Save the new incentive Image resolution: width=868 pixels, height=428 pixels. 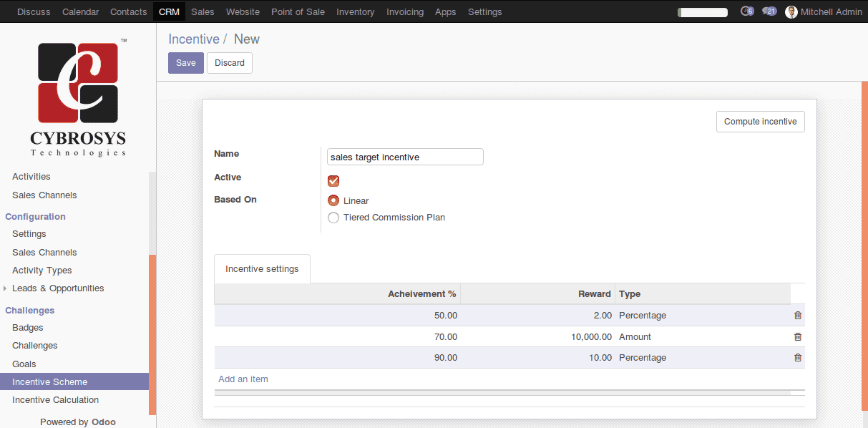pyautogui.click(x=186, y=63)
